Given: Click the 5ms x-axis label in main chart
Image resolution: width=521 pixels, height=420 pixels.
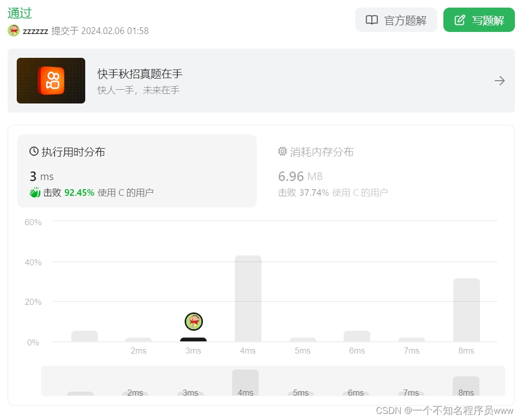Looking at the screenshot, I should click(x=302, y=351).
